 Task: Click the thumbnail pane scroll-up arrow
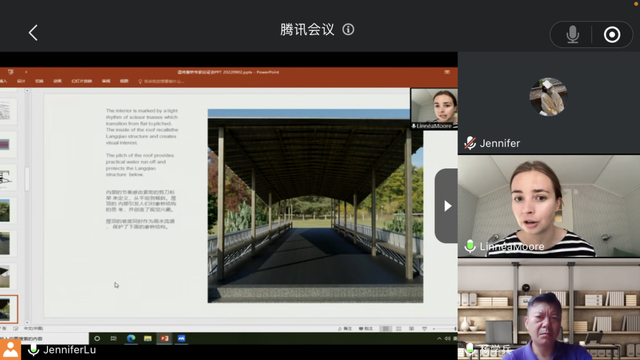click(x=27, y=91)
